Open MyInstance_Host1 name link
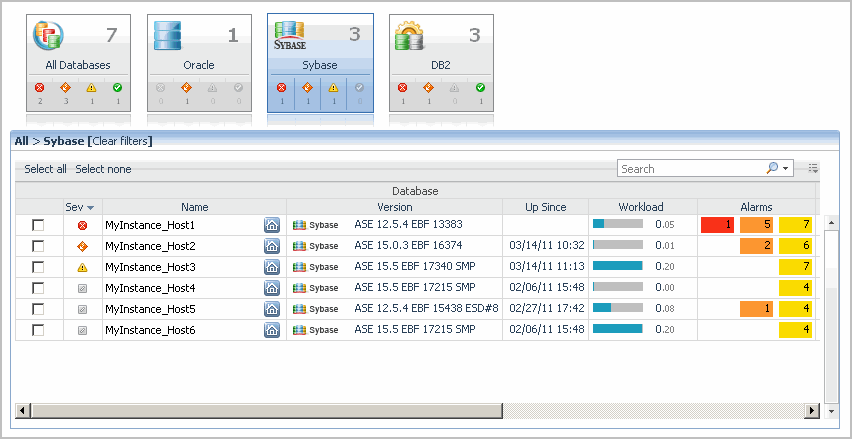The height and width of the screenshot is (439, 852). point(150,225)
